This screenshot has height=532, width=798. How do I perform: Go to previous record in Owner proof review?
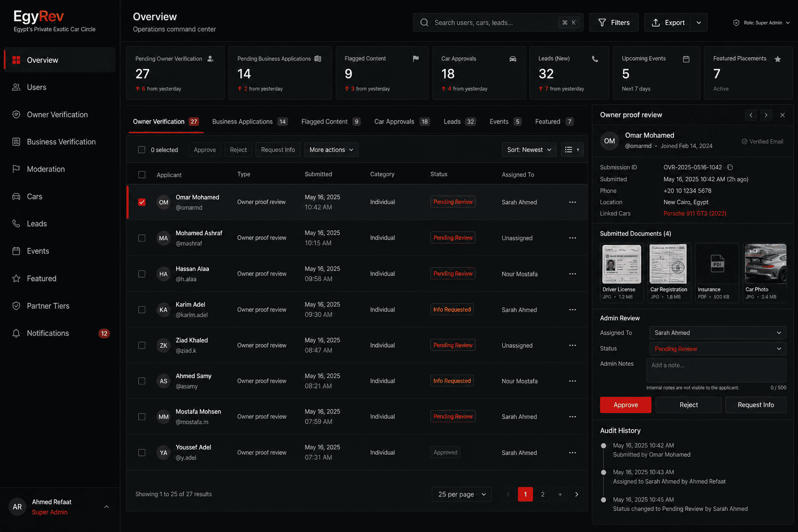point(751,115)
